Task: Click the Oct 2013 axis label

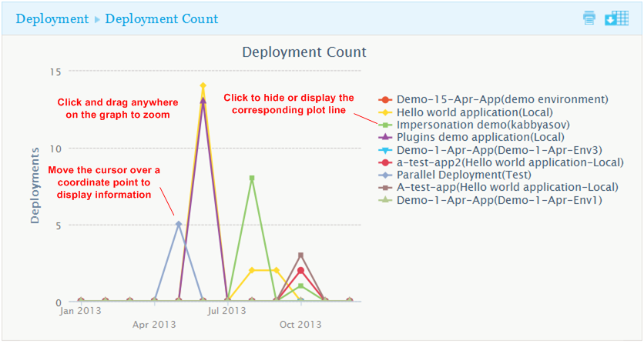Action: pyautogui.click(x=300, y=325)
